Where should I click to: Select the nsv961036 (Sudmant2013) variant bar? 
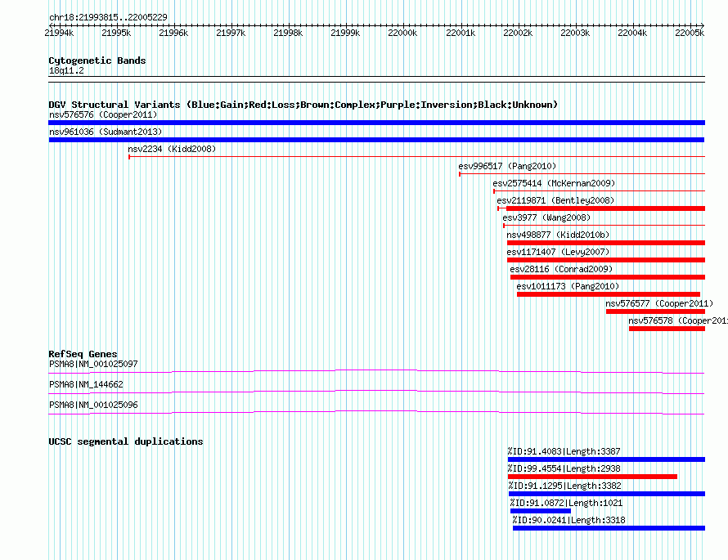point(376,140)
